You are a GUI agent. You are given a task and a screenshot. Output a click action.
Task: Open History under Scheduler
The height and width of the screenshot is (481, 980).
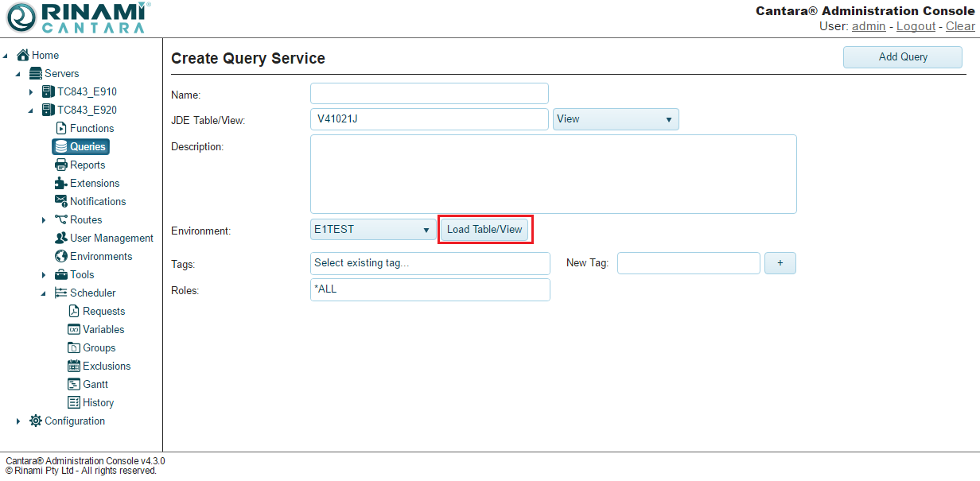(98, 402)
